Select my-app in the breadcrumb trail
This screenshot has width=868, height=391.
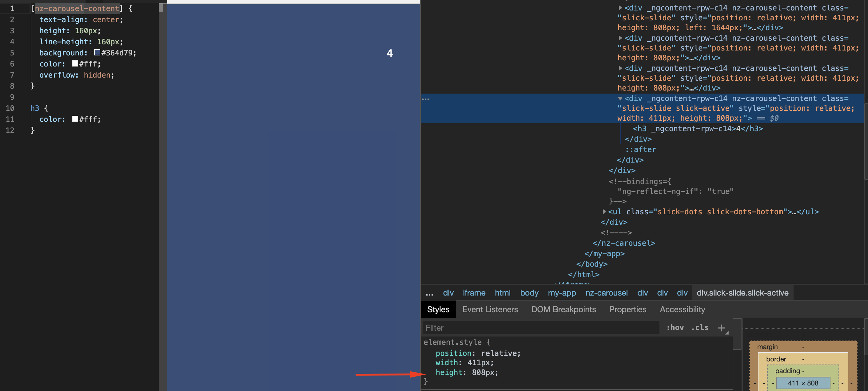562,293
